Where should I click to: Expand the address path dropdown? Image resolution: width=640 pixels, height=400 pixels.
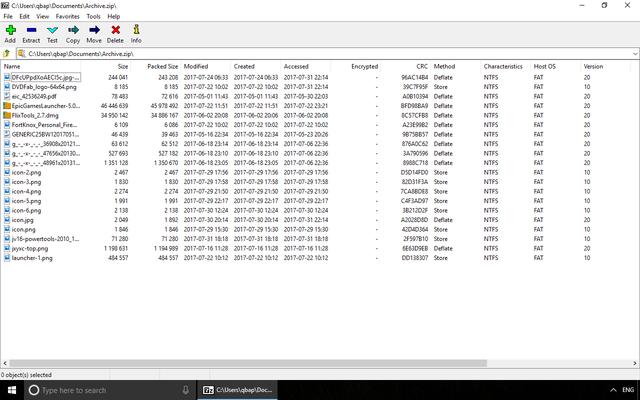click(632, 53)
